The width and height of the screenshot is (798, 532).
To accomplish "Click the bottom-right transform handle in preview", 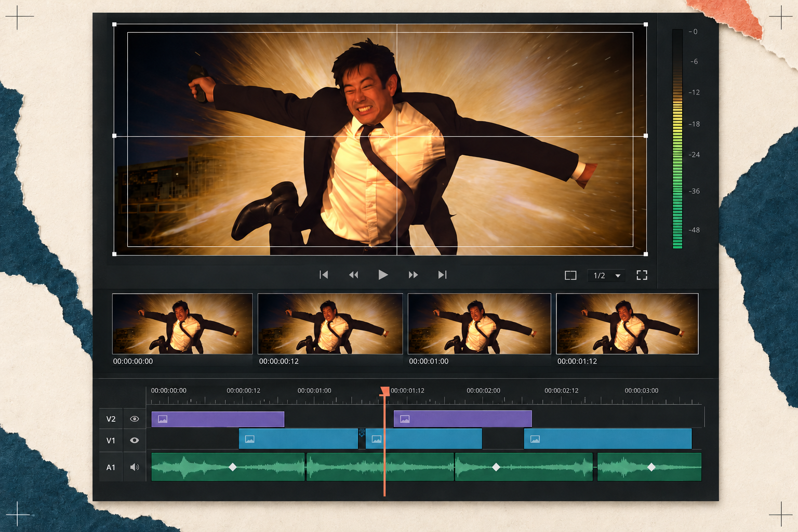I will [x=646, y=254].
